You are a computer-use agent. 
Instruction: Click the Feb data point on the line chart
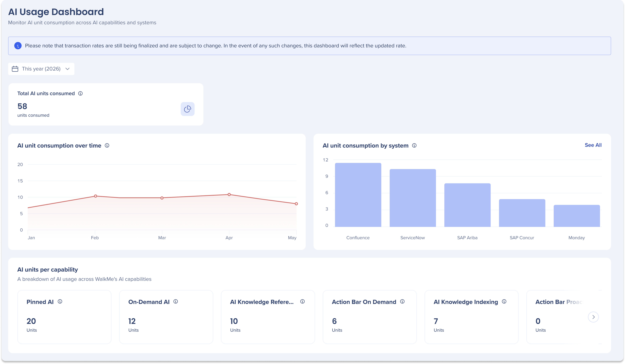pyautogui.click(x=96, y=196)
